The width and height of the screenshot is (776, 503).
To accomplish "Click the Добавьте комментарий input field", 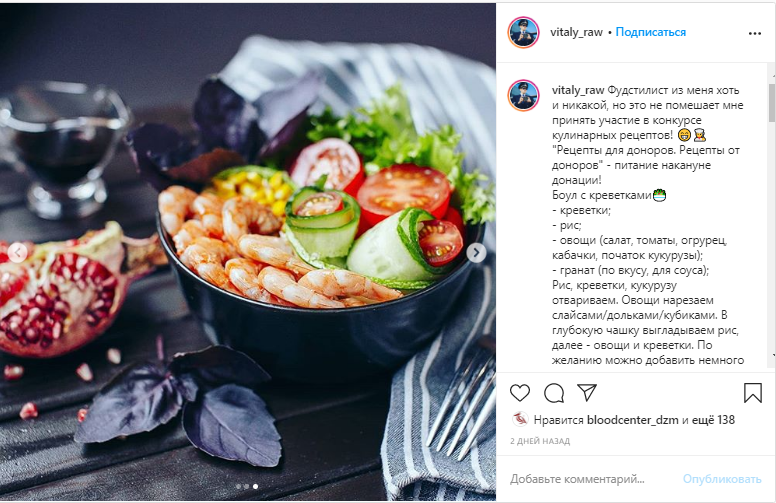I will pyautogui.click(x=591, y=479).
